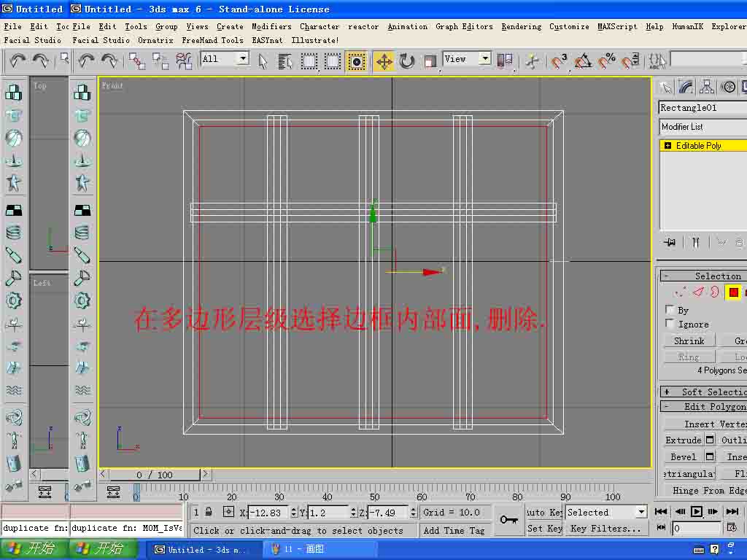Enable the Angle Snap toggle icon
The width and height of the screenshot is (747, 560).
pyautogui.click(x=583, y=61)
